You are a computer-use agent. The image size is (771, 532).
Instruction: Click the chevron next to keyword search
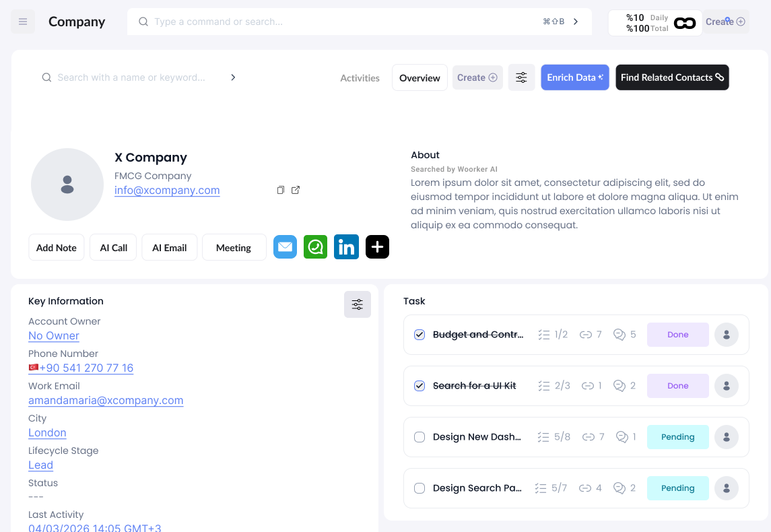pos(233,77)
